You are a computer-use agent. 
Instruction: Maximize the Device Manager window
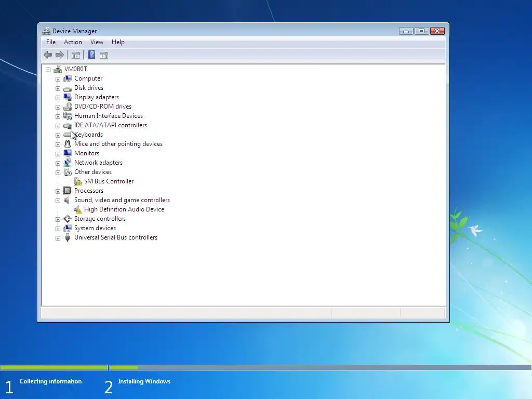421,31
